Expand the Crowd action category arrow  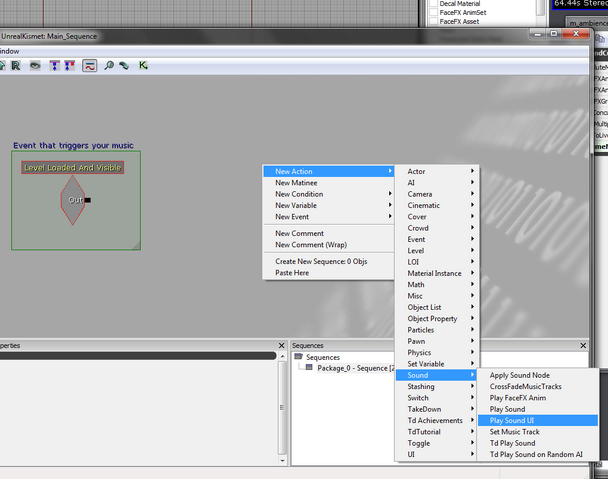coord(472,228)
